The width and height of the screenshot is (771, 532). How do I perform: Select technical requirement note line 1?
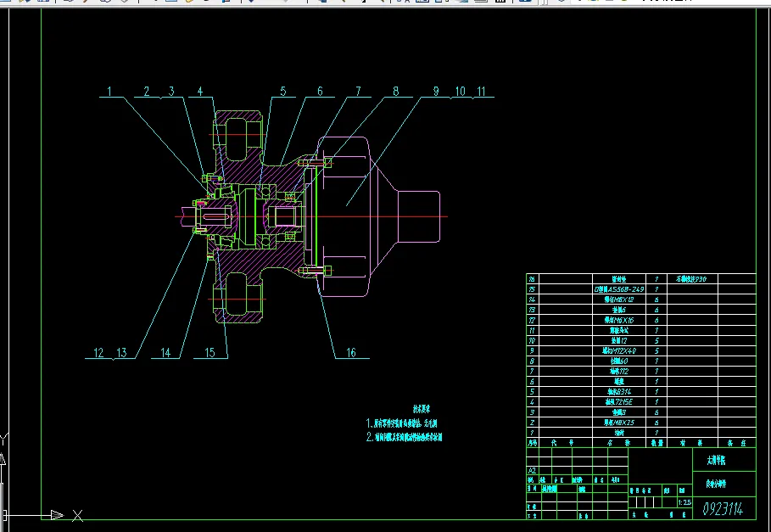[402, 423]
